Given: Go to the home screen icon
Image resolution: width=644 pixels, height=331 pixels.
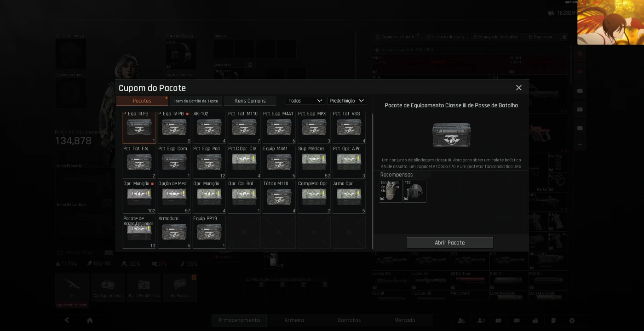Looking at the screenshot, I should coord(90,320).
